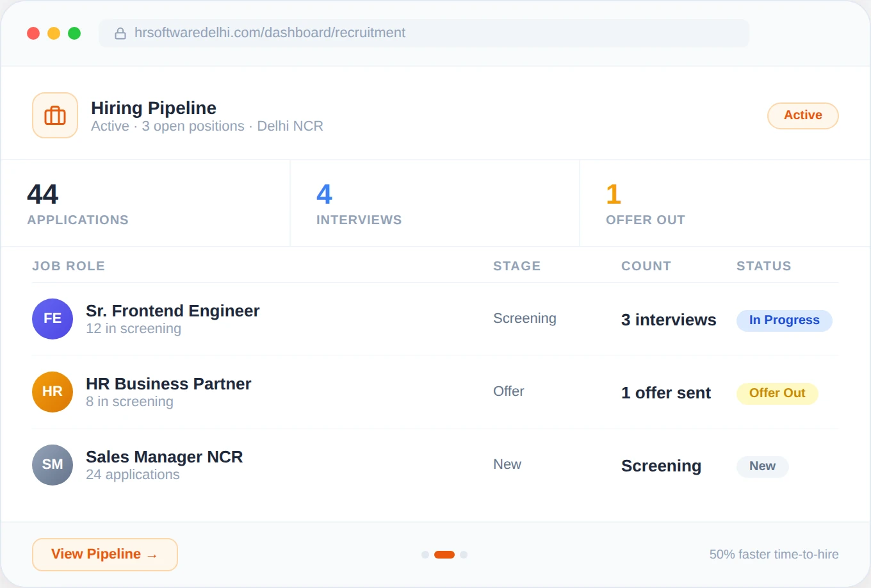The image size is (871, 588).
Task: Click the View Pipeline button
Action: (x=104, y=554)
